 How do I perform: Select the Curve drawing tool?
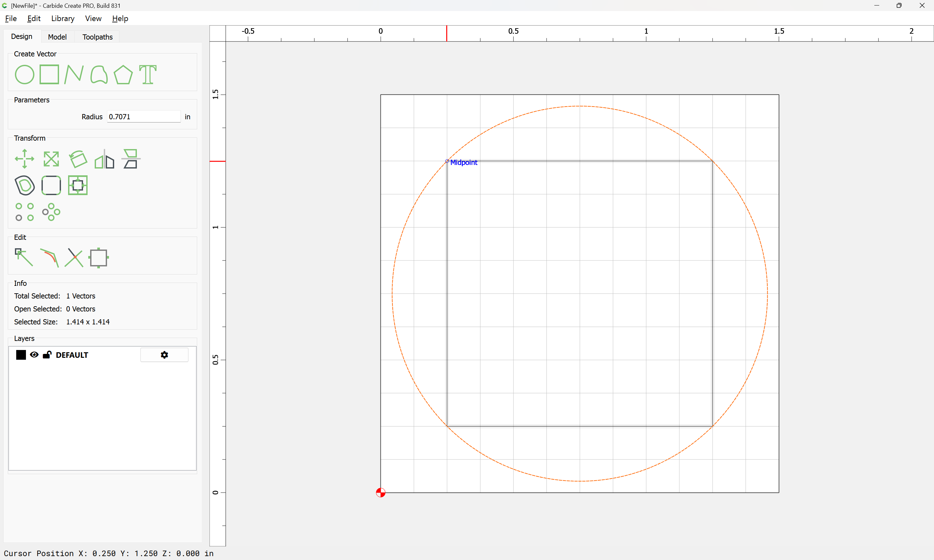99,74
